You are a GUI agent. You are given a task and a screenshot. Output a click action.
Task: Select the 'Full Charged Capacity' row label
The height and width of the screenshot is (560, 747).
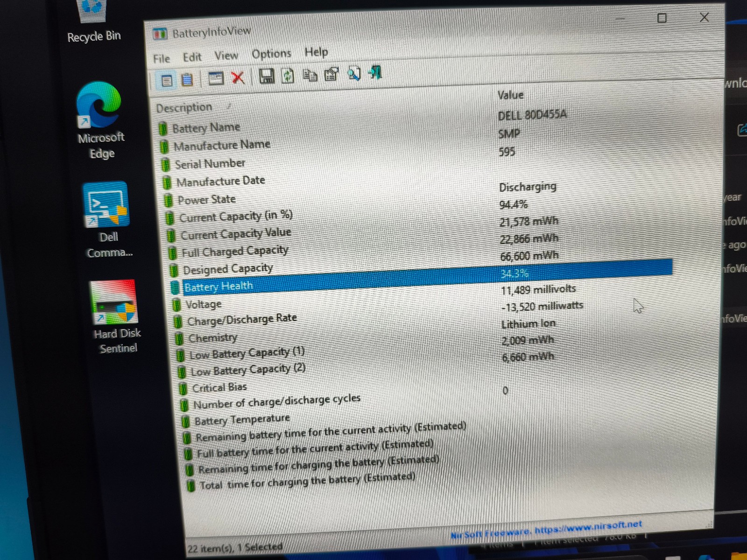pyautogui.click(x=235, y=252)
